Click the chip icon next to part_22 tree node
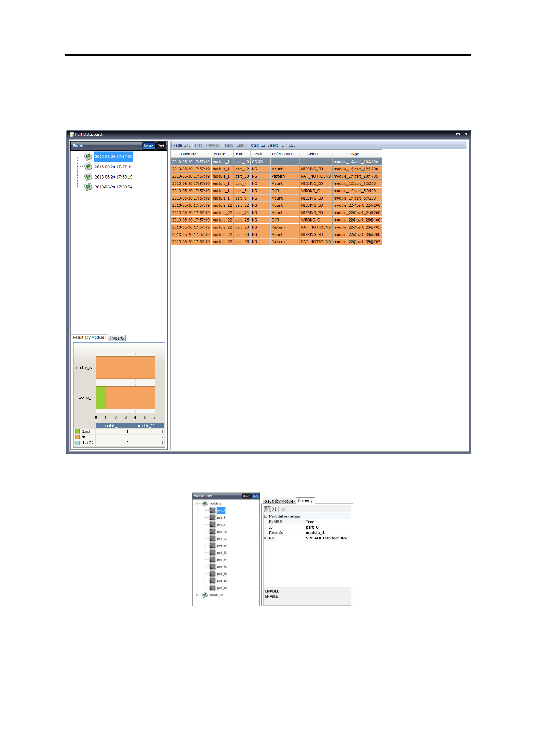 tap(213, 553)
